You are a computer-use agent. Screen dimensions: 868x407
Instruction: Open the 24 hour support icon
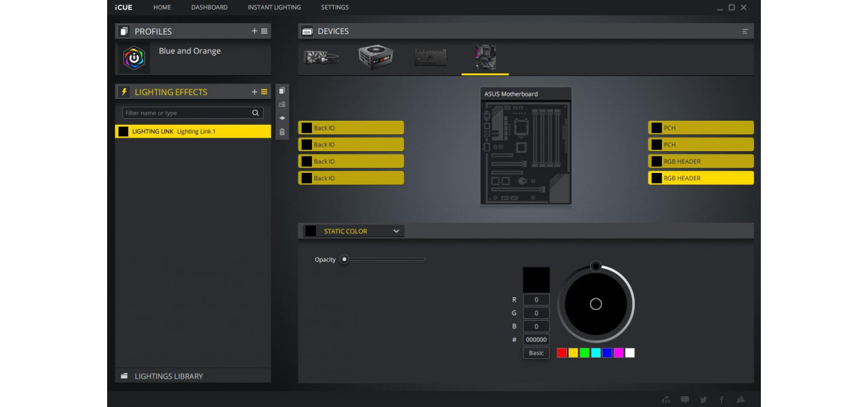[666, 400]
